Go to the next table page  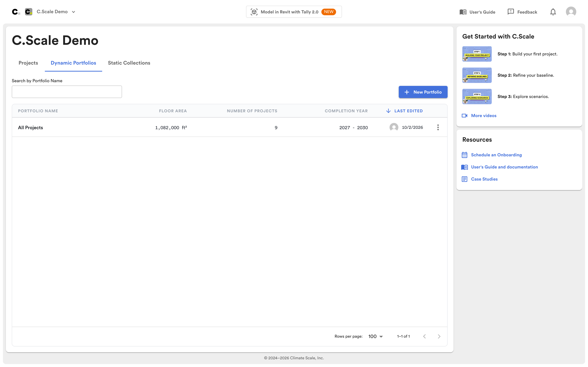click(x=439, y=336)
